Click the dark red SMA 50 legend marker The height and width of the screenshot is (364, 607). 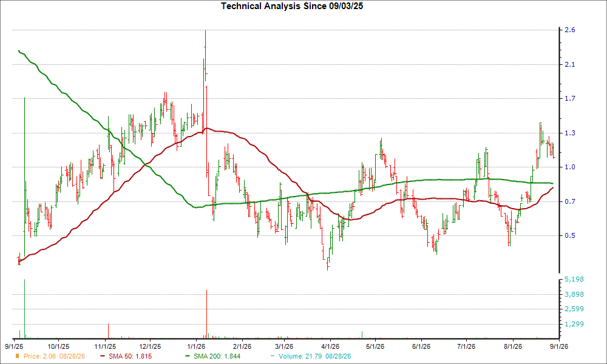(103, 356)
